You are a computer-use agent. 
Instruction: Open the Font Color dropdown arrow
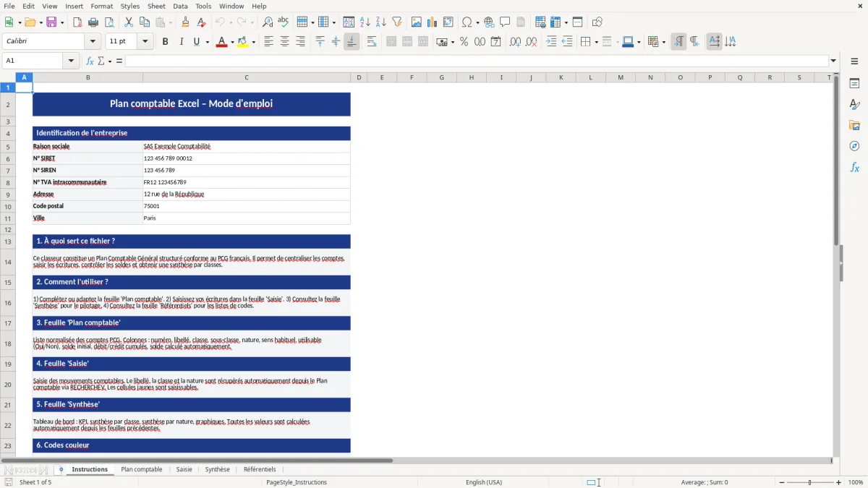(231, 42)
